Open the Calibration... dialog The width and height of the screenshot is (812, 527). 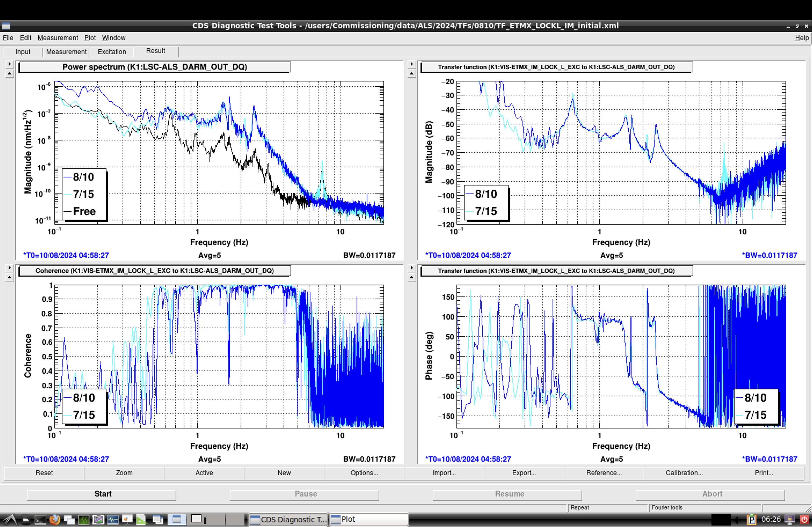point(684,473)
